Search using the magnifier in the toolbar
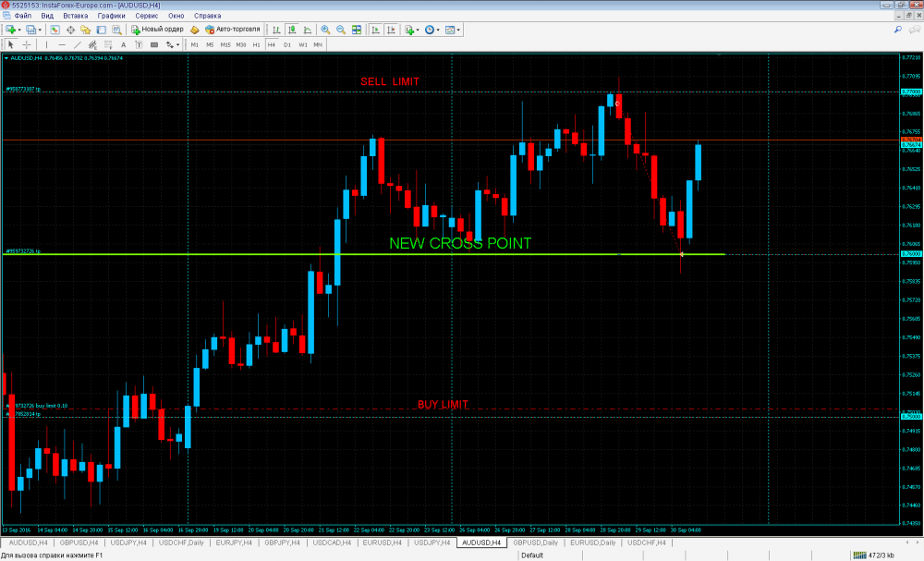Image resolution: width=924 pixels, height=561 pixels. 898,30
